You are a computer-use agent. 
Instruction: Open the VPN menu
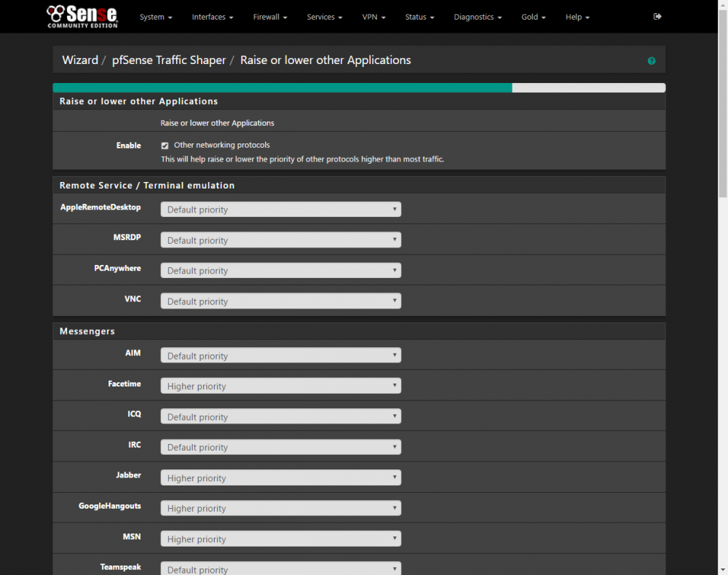[373, 17]
